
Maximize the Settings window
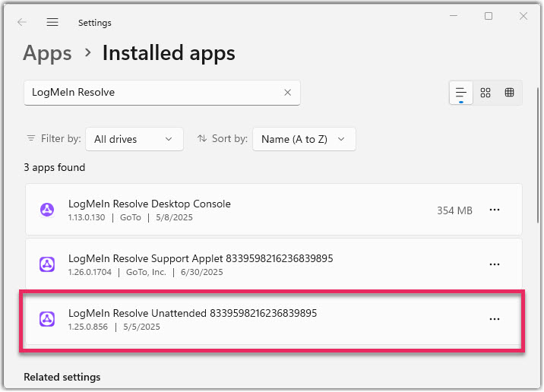pos(489,16)
